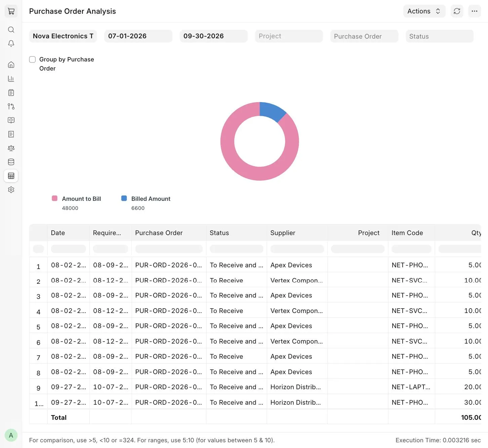Click the company field showing Nova Electronics T
The image size is (488, 448).
tap(63, 36)
